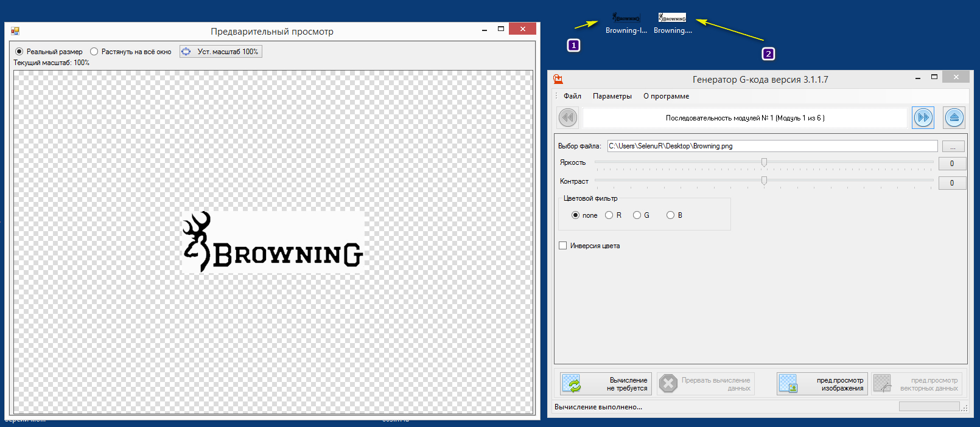Open the Параметры menu

point(612,96)
